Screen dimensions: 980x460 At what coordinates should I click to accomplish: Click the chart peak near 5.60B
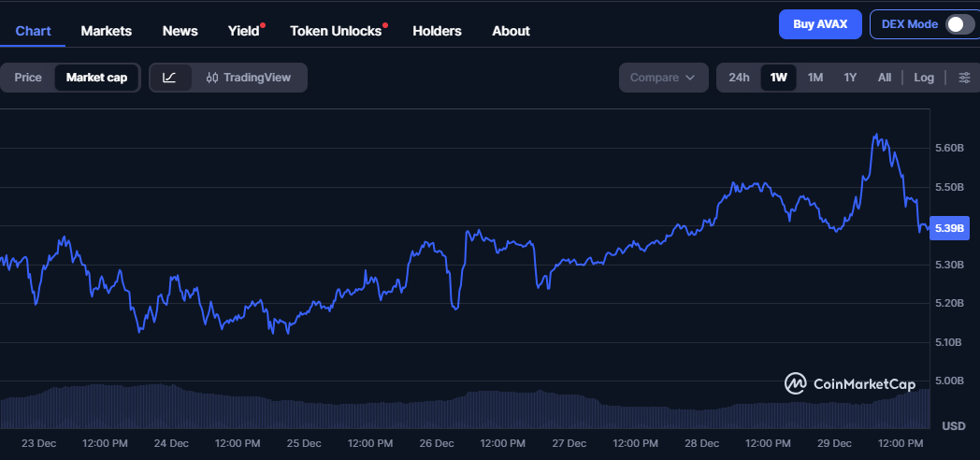pyautogui.click(x=876, y=136)
